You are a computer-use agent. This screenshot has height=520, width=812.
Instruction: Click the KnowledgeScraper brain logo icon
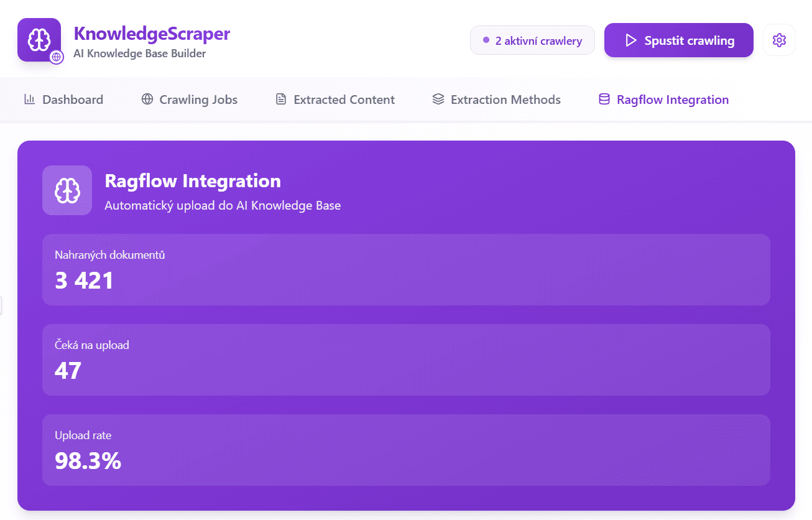coord(39,39)
